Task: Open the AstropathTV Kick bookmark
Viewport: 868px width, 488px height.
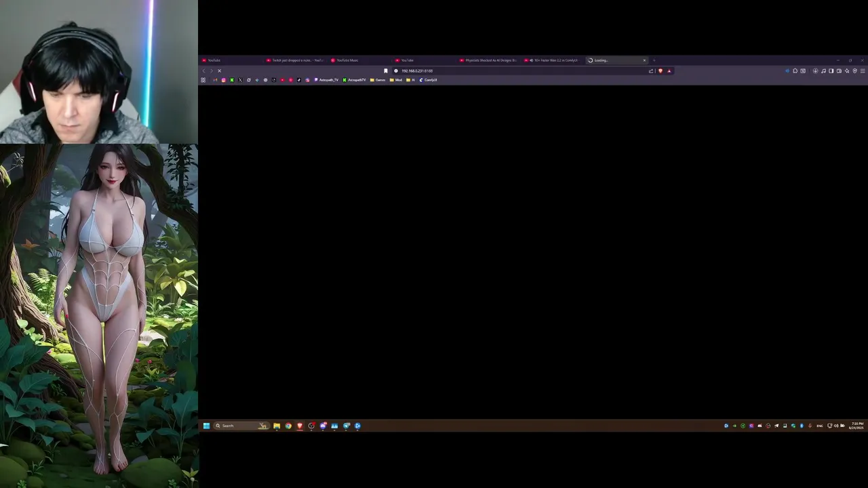Action: point(355,80)
